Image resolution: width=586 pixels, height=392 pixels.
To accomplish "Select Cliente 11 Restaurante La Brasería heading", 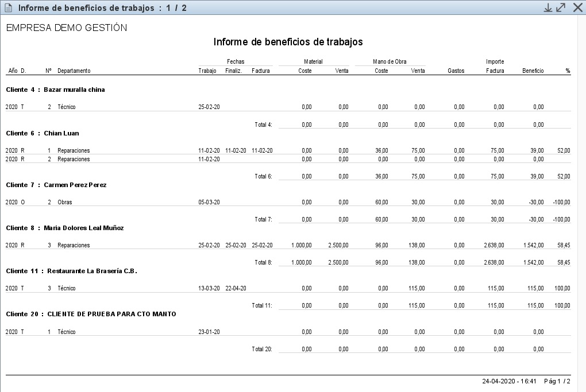I will pyautogui.click(x=71, y=271).
